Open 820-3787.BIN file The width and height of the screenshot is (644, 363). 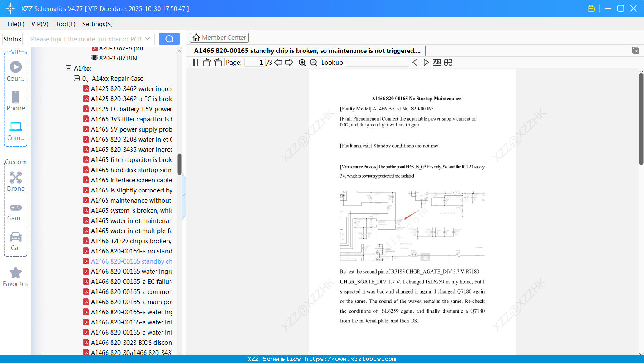click(x=118, y=58)
